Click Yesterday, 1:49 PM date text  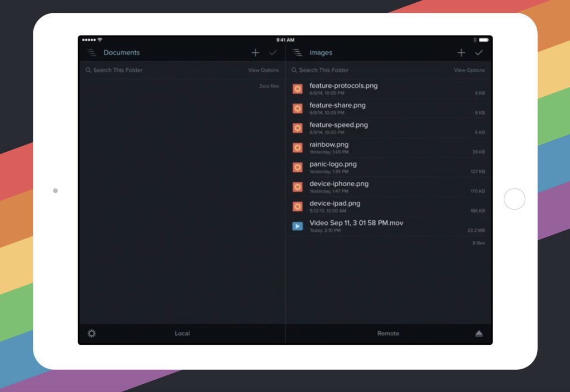coord(329,152)
